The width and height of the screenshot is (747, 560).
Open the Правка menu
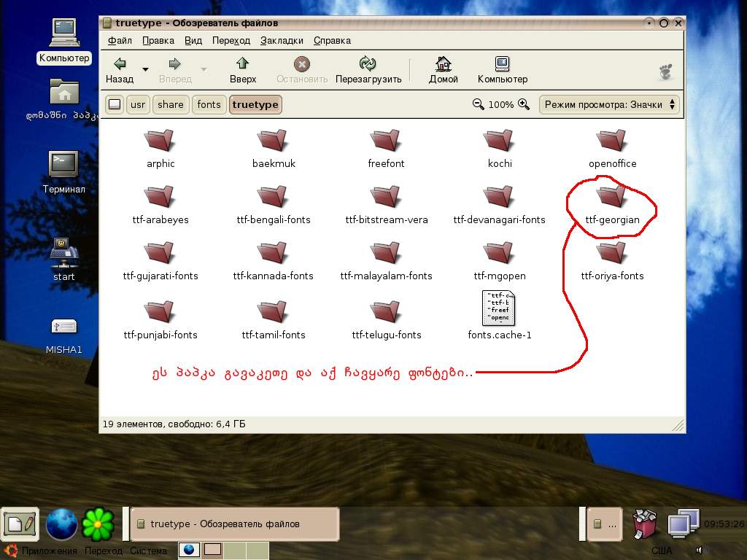pos(158,41)
